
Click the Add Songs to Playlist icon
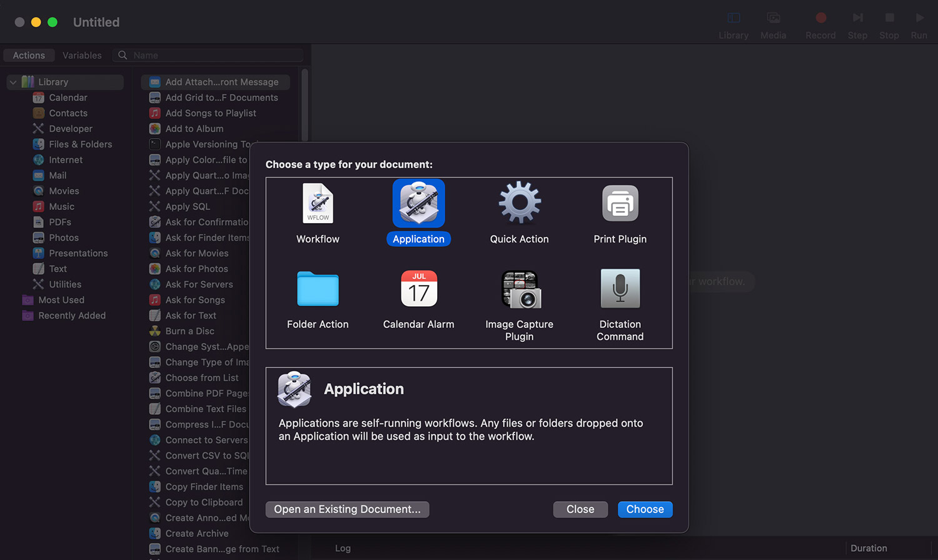click(x=154, y=113)
